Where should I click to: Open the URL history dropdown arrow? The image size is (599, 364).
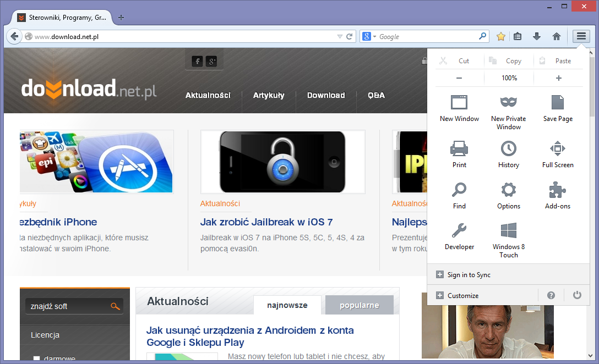pos(340,37)
